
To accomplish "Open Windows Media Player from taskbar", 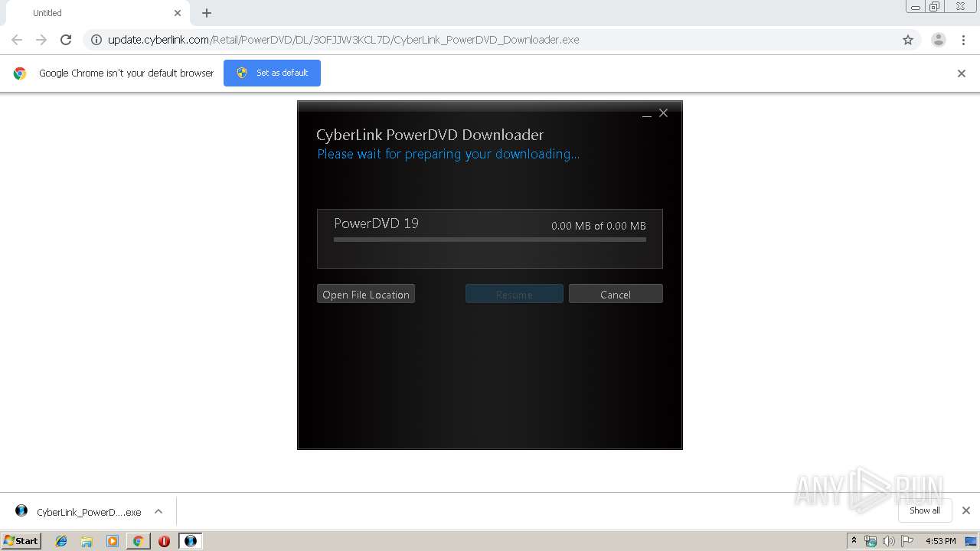I will [113, 541].
